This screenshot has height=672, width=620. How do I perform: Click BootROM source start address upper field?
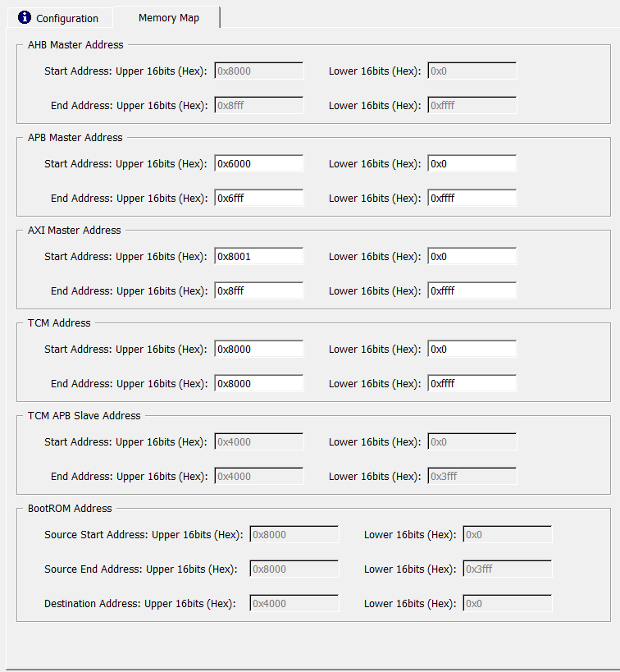click(294, 534)
